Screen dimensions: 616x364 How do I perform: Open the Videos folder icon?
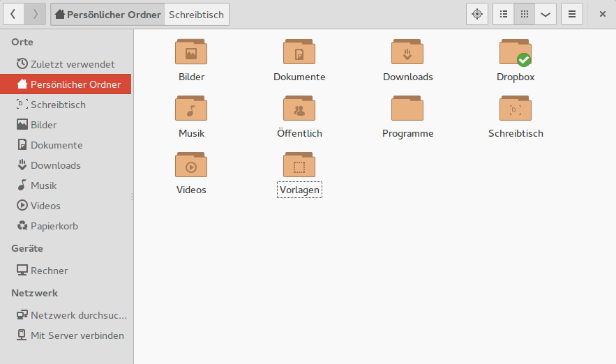[x=191, y=165]
